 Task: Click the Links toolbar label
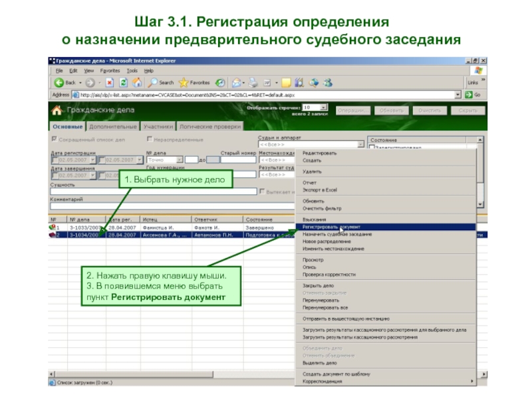(473, 82)
